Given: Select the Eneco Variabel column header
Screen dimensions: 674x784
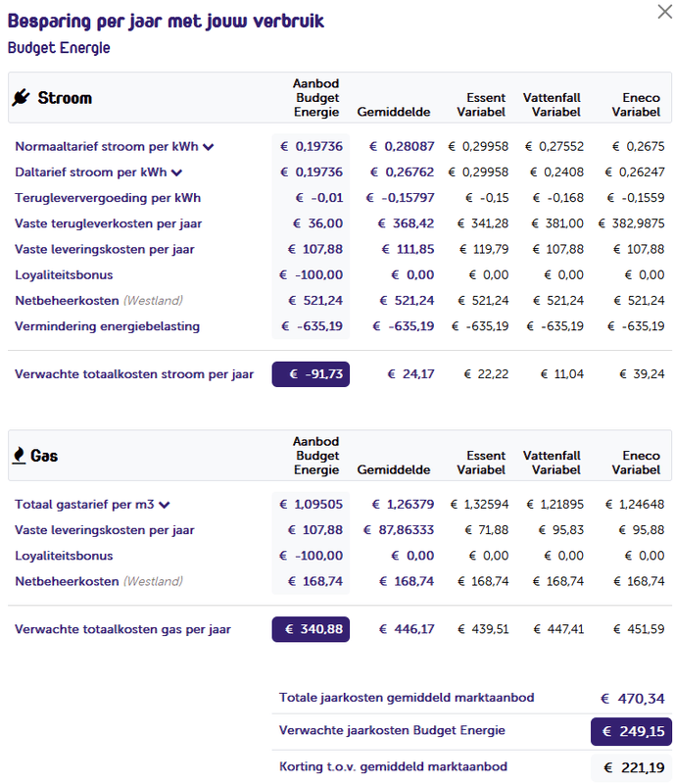Looking at the screenshot, I should tap(638, 105).
